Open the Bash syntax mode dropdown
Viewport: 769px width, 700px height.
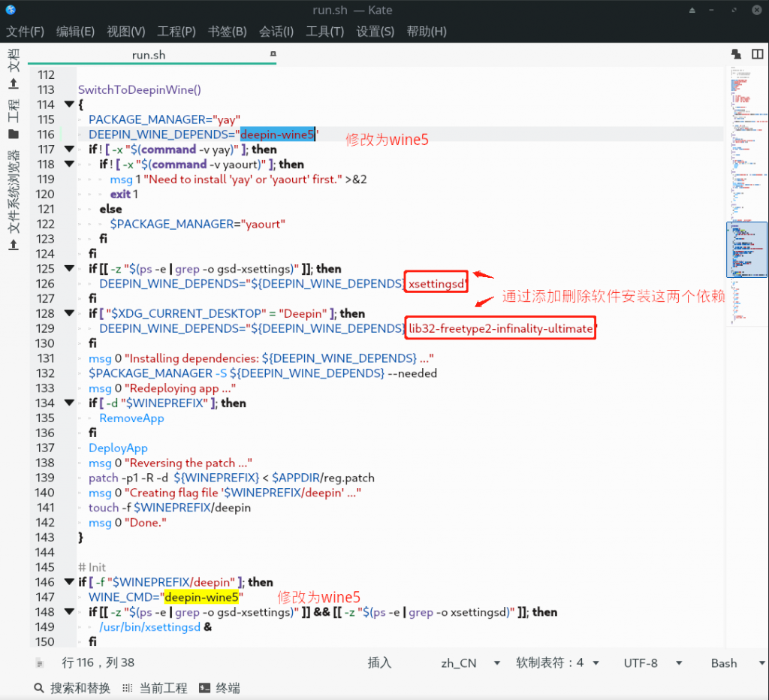tap(737, 663)
